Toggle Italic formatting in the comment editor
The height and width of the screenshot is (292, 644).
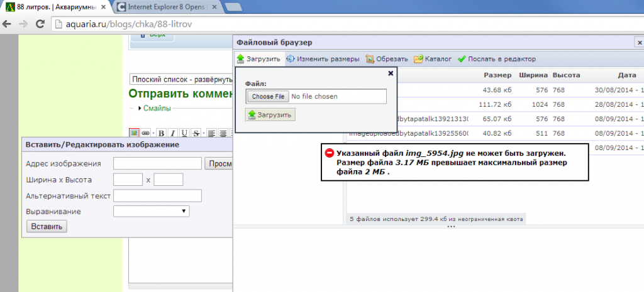click(173, 133)
